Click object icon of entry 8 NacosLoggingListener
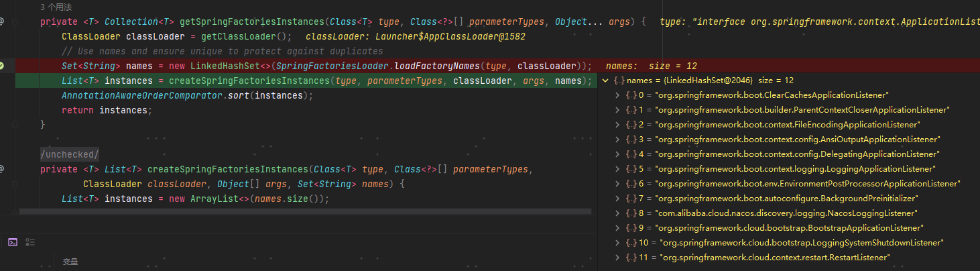 [631, 213]
